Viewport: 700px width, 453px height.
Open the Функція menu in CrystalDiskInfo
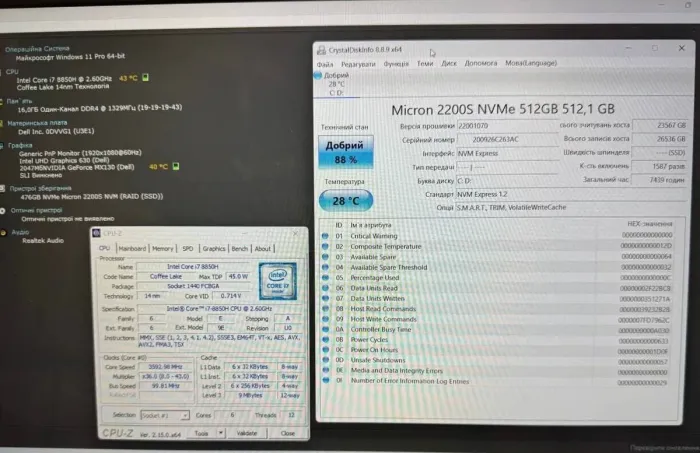click(396, 64)
